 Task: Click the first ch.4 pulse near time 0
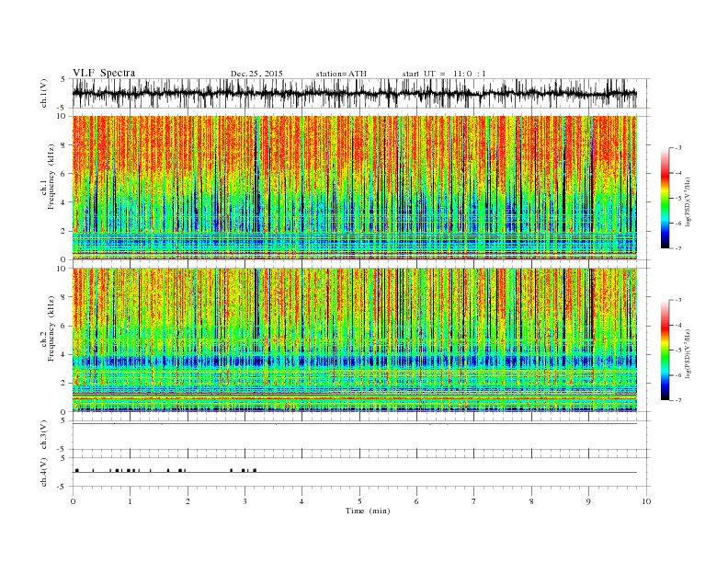77,470
